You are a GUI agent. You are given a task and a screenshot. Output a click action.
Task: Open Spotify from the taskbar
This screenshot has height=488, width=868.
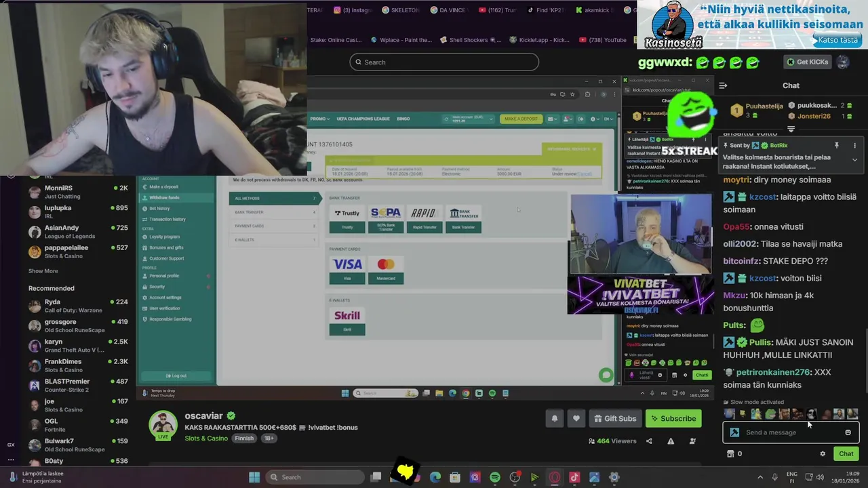click(495, 477)
